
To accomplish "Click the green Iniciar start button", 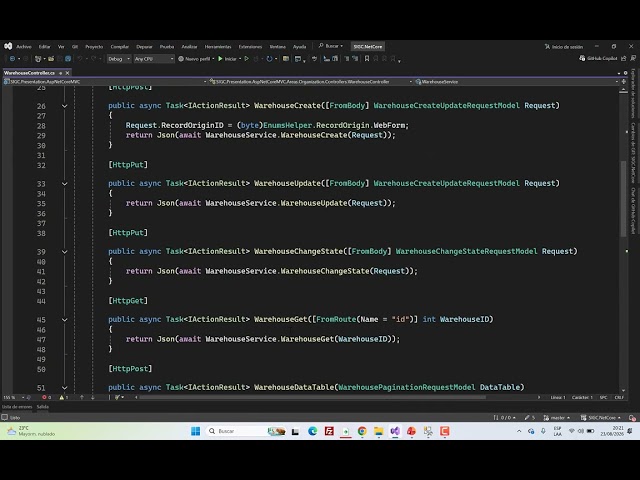I will 227,59.
